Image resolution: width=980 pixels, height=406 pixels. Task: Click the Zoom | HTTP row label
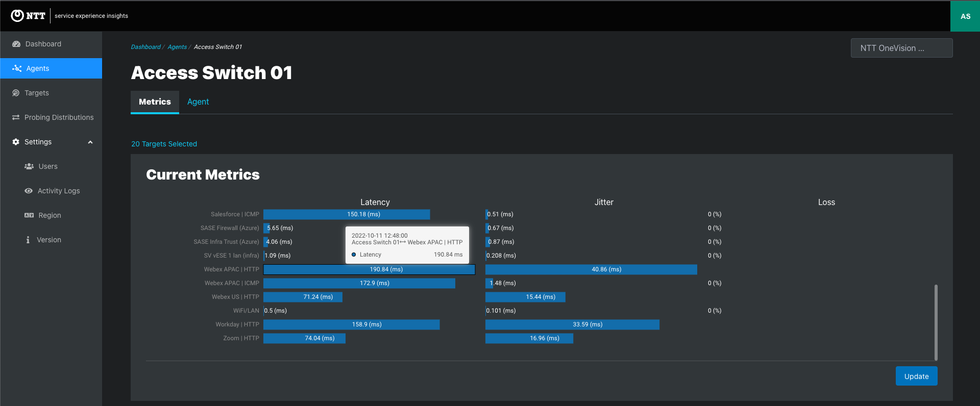coord(241,338)
